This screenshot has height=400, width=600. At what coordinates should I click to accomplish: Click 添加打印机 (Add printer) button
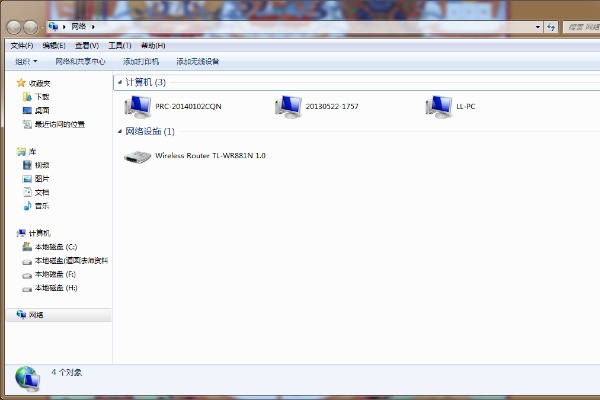tap(144, 61)
